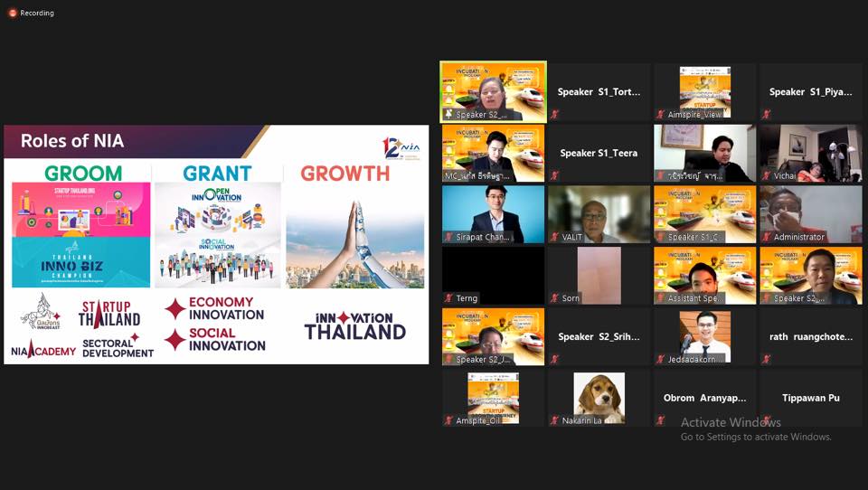Click the muted mic icon on Speaker S1_Teera tile
This screenshot has height=490, width=868.
tap(554, 175)
